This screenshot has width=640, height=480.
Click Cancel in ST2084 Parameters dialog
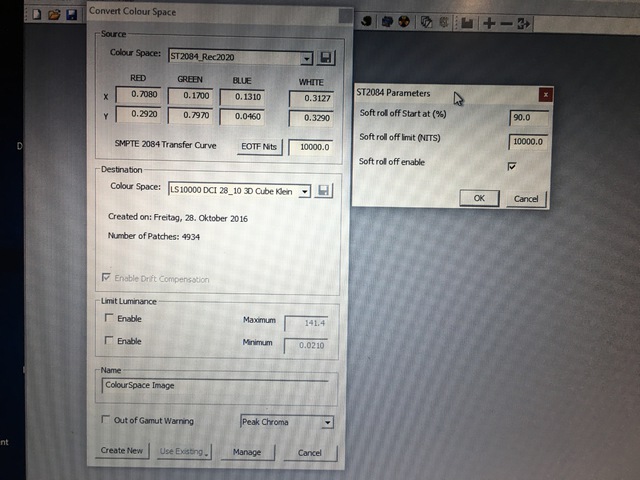click(x=526, y=199)
